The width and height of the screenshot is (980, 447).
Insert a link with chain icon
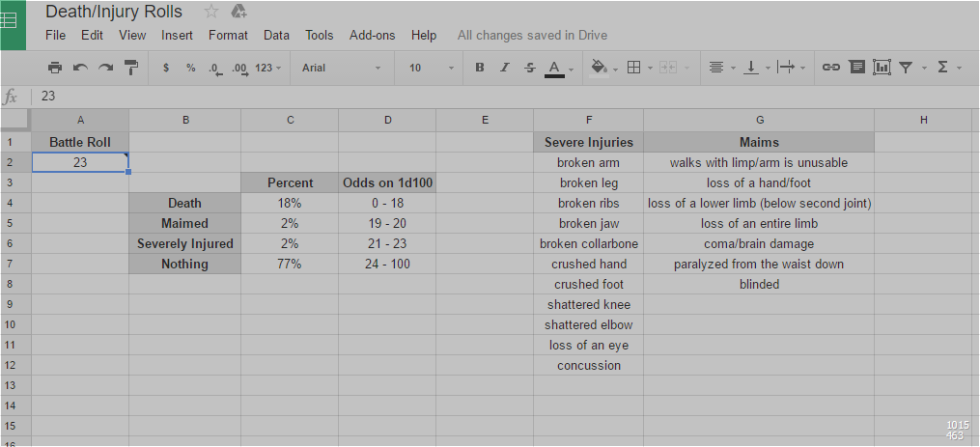pyautogui.click(x=830, y=68)
